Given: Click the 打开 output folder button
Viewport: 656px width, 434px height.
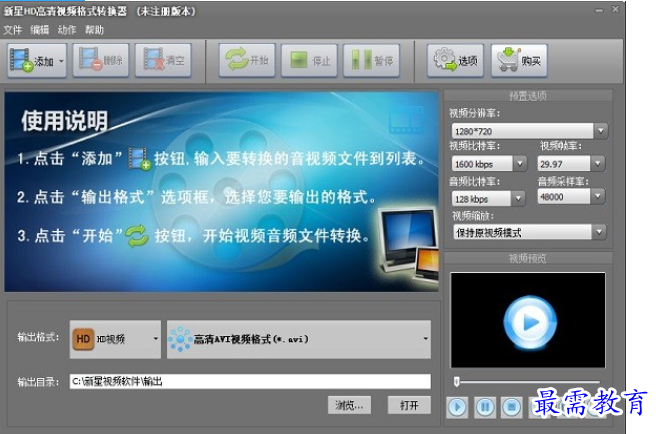Looking at the screenshot, I should coord(409,405).
